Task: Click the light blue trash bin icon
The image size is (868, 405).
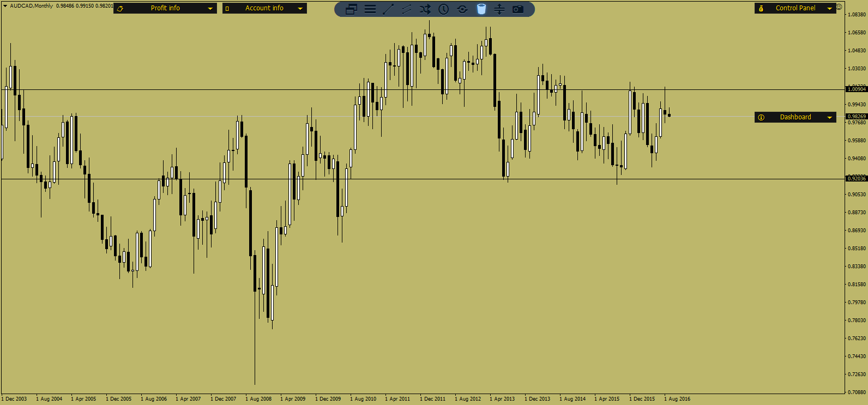Action: tap(481, 9)
